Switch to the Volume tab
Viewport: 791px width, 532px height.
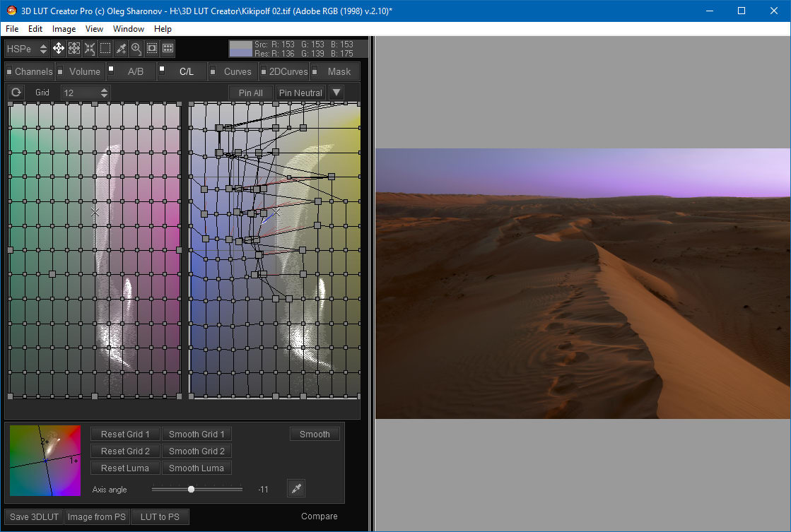click(84, 71)
